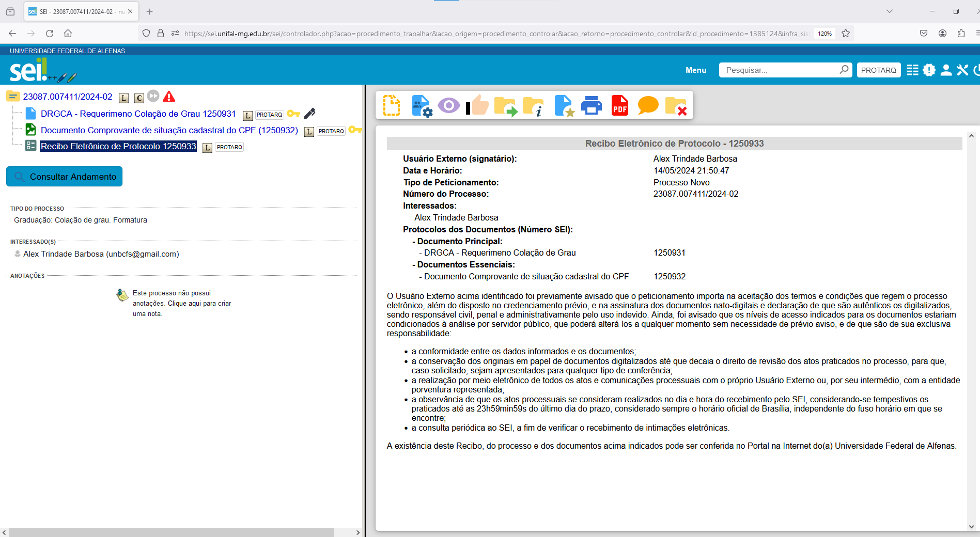Click the PROTARQ unit button in header
Image resolution: width=980 pixels, height=537 pixels.
pyautogui.click(x=878, y=70)
